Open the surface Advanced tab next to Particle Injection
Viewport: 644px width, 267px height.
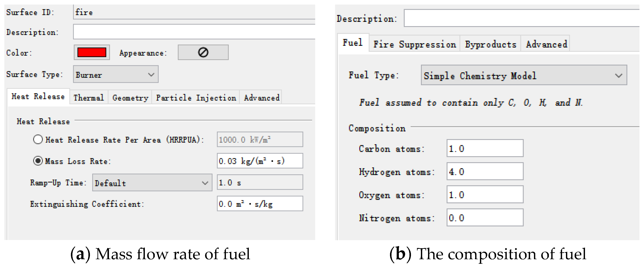point(262,98)
